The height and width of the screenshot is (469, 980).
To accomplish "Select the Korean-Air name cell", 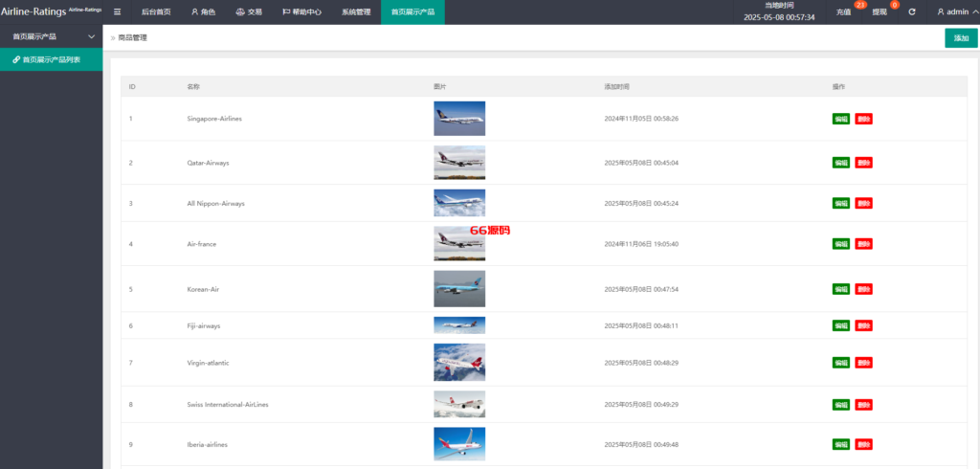I will coord(203,289).
